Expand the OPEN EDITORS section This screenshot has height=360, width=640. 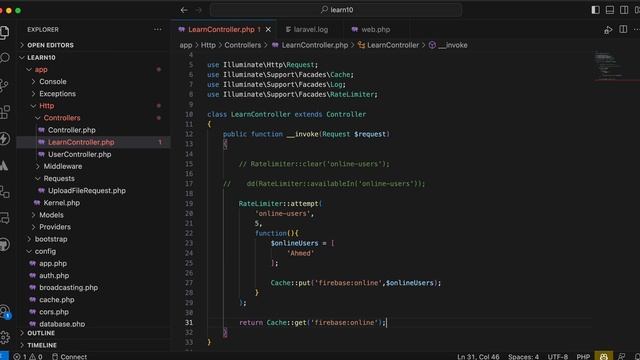click(x=50, y=45)
